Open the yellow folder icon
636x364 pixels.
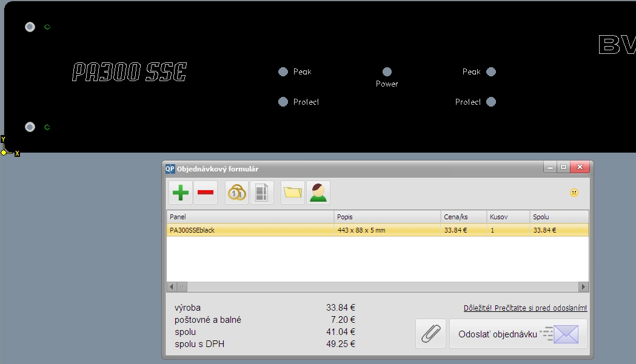292,193
